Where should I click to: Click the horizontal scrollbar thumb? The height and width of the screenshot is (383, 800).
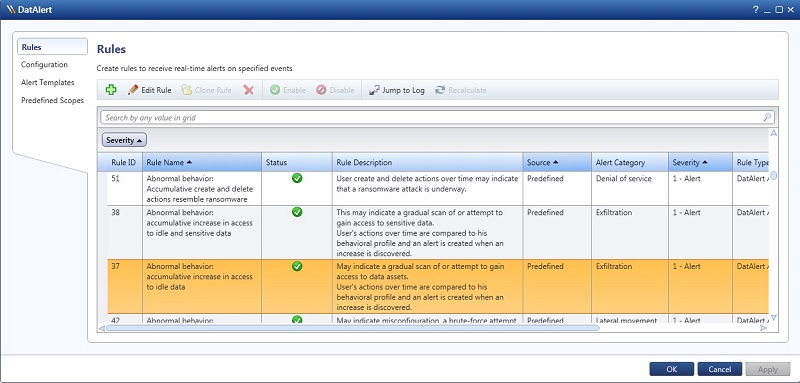[x=353, y=328]
